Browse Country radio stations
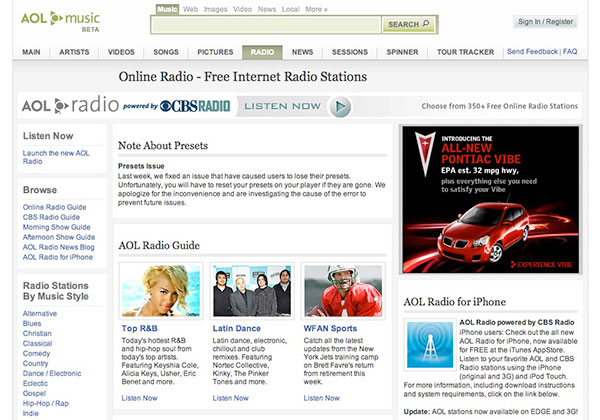 click(35, 363)
